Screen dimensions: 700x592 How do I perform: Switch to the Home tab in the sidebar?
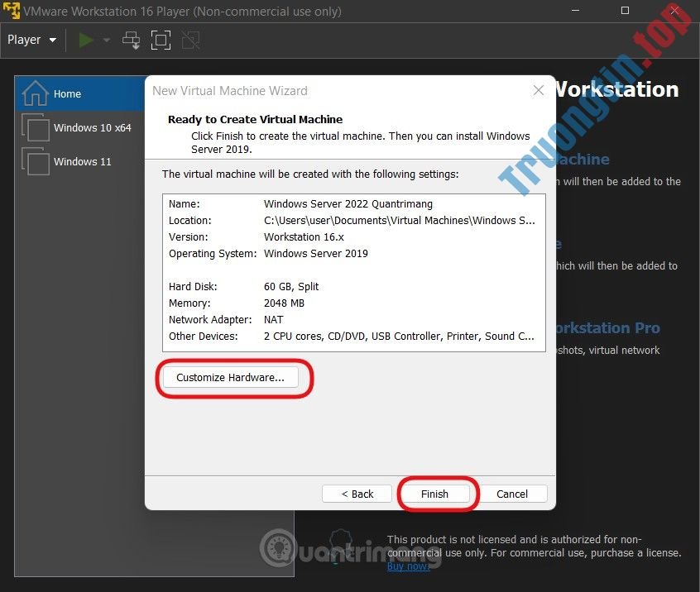click(68, 93)
